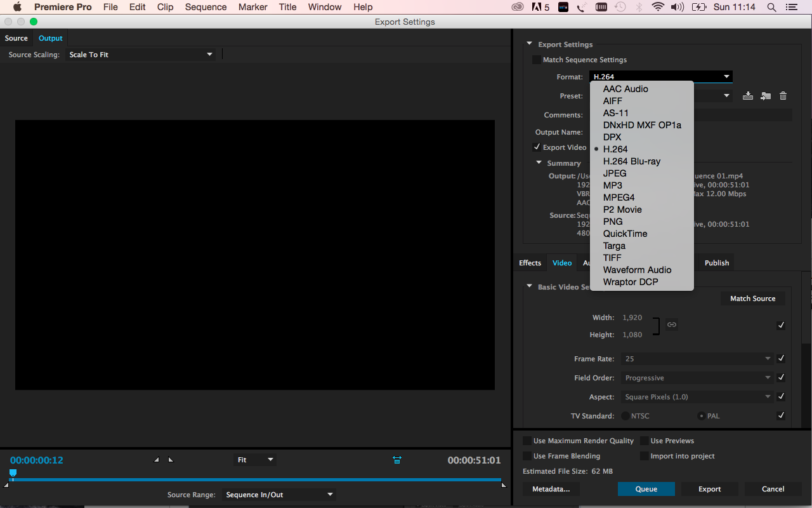Open the Adobe updates menu bar icon
Screen dimensions: 812x508
pyautogui.click(x=540, y=7)
